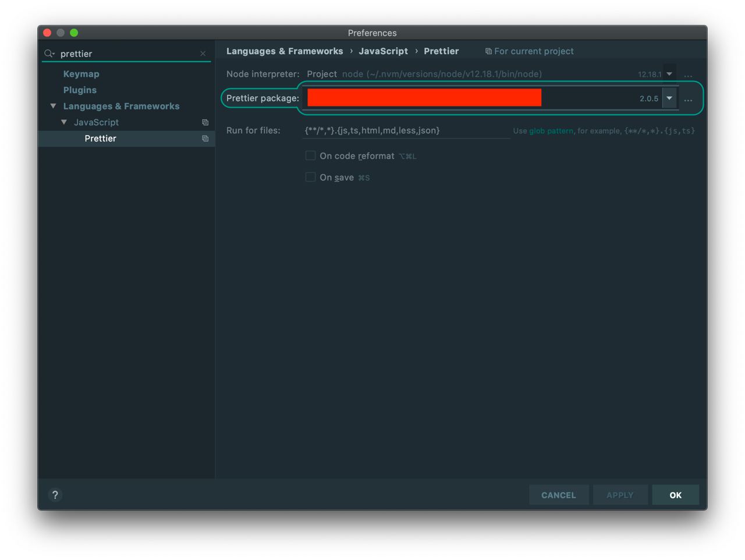This screenshot has height=560, width=745.
Task: Select Keymap in the settings list
Action: [x=81, y=74]
